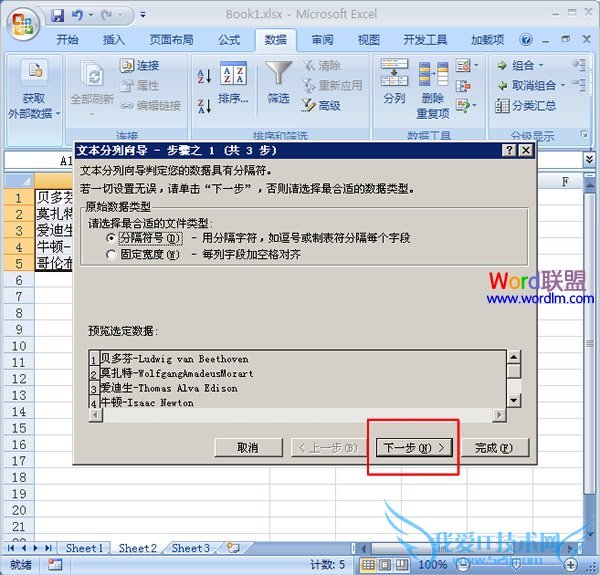Select the 分隔符号 radio option
Screen dimensions: 600x575
coord(111,238)
